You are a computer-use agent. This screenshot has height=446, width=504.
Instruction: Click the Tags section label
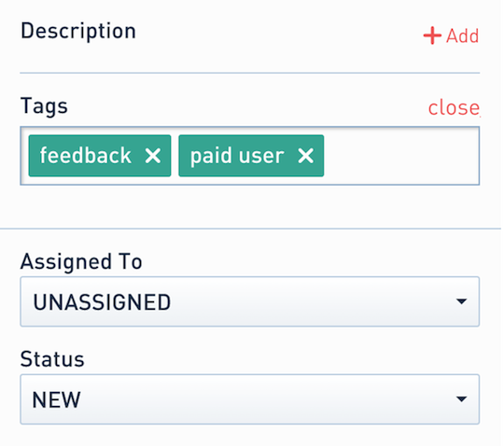point(44,106)
